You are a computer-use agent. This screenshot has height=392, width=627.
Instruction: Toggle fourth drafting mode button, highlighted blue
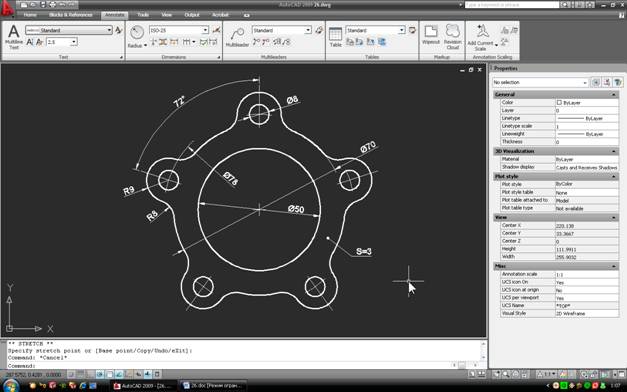[x=100, y=374]
